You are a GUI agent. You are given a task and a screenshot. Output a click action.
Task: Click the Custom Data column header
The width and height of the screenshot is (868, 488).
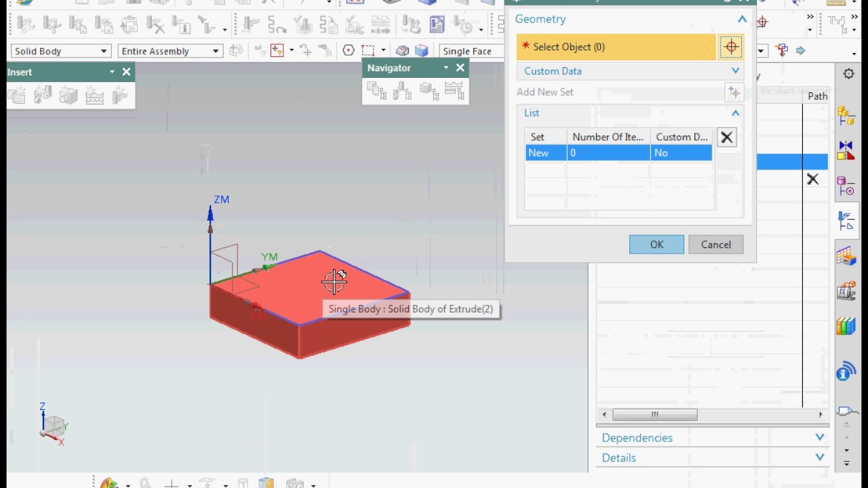682,137
